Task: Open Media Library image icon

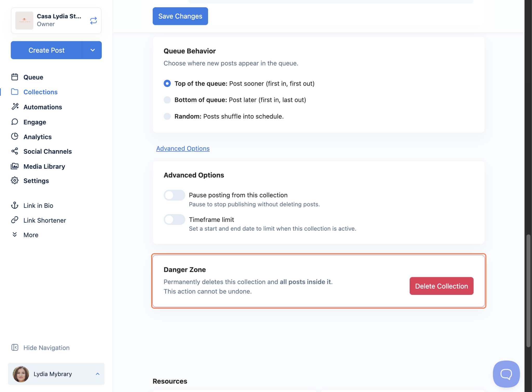Action: [15, 166]
